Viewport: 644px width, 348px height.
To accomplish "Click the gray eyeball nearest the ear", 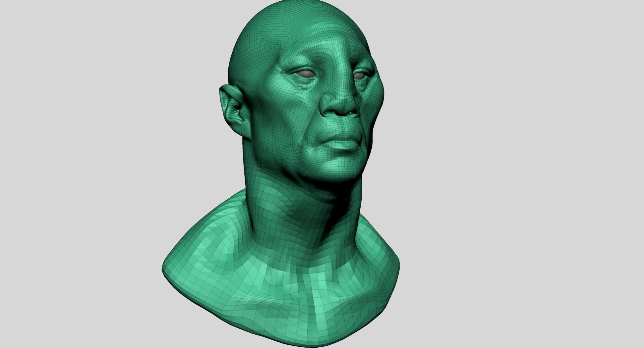I will [x=307, y=74].
